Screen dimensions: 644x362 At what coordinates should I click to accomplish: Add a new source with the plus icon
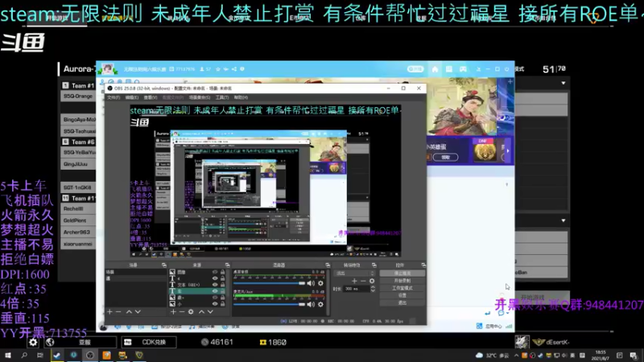[x=173, y=312]
